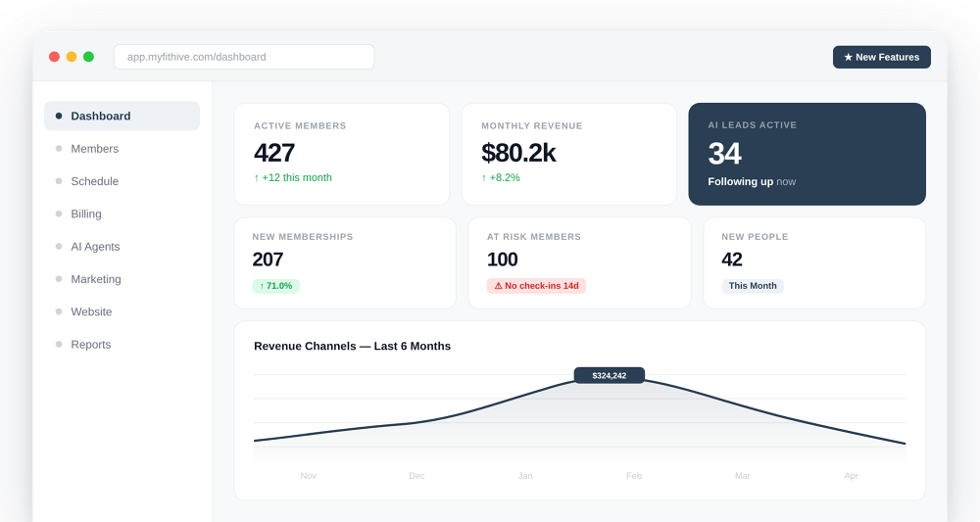
Task: Go to Members in the sidebar
Action: tap(94, 149)
